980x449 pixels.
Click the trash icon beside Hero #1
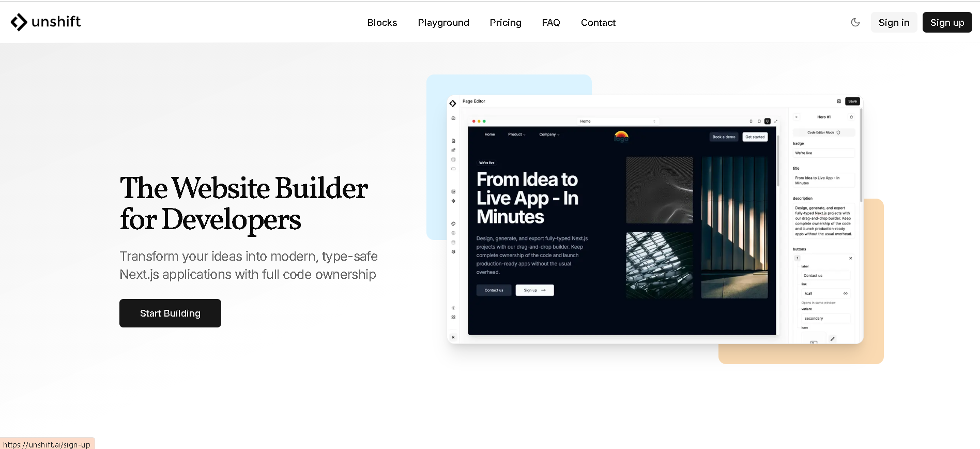[851, 117]
